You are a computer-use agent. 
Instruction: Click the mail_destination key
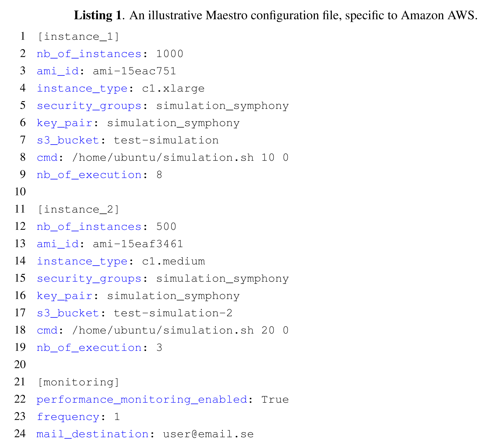point(92,434)
